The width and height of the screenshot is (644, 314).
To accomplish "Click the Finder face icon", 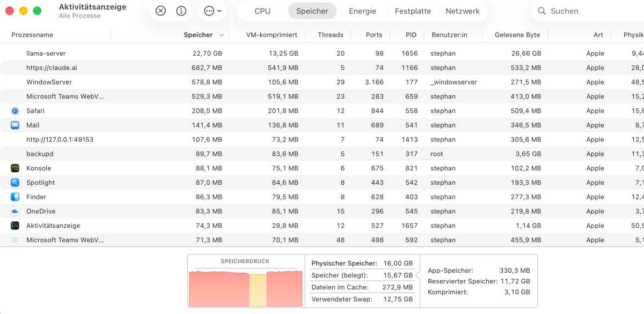I will point(15,197).
